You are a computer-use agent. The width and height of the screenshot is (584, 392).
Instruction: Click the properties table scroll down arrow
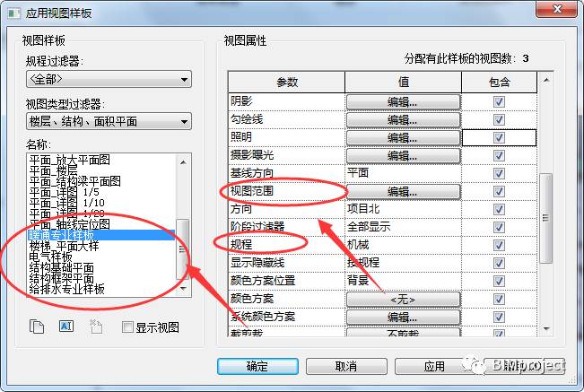coord(545,328)
